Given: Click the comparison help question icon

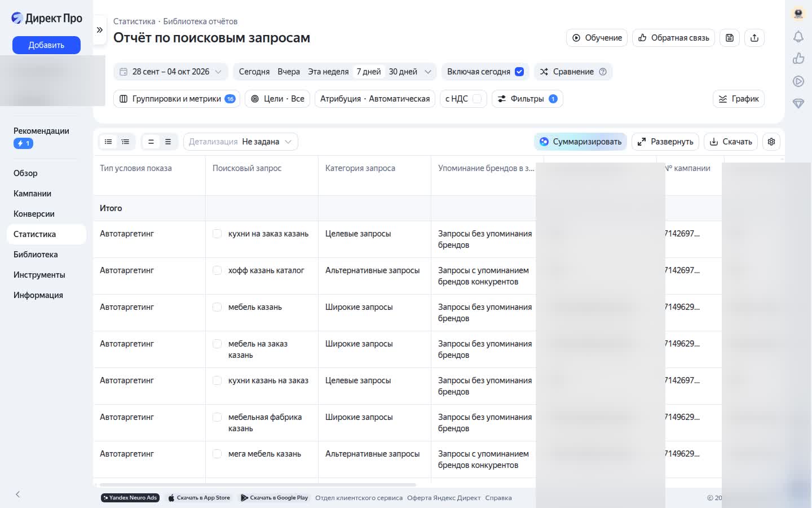Looking at the screenshot, I should pos(603,72).
